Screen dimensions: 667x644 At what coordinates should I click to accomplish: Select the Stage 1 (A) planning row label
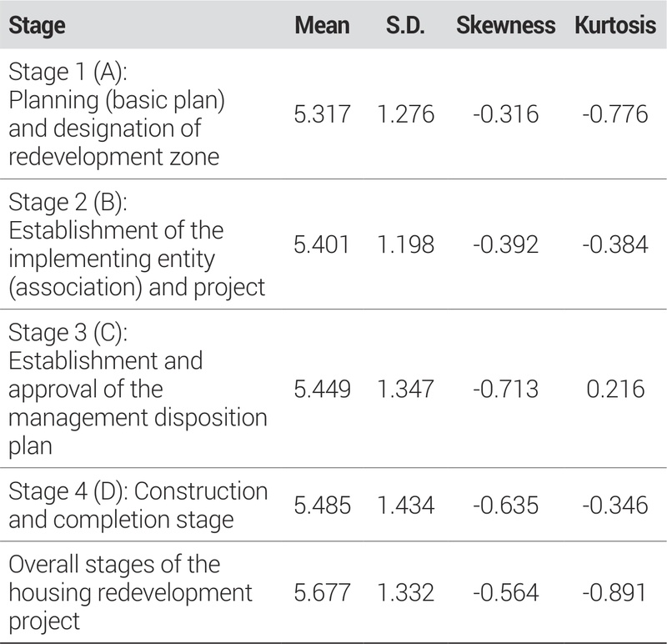[116, 113]
